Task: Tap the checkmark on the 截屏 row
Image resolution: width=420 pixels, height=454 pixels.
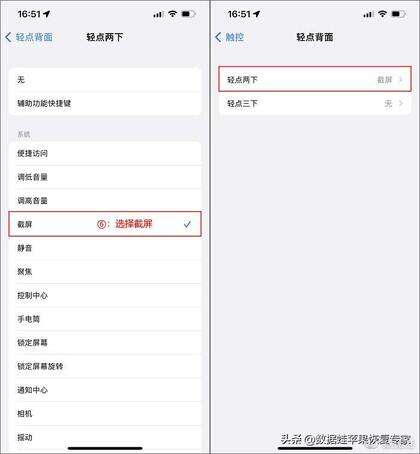Action: point(187,224)
